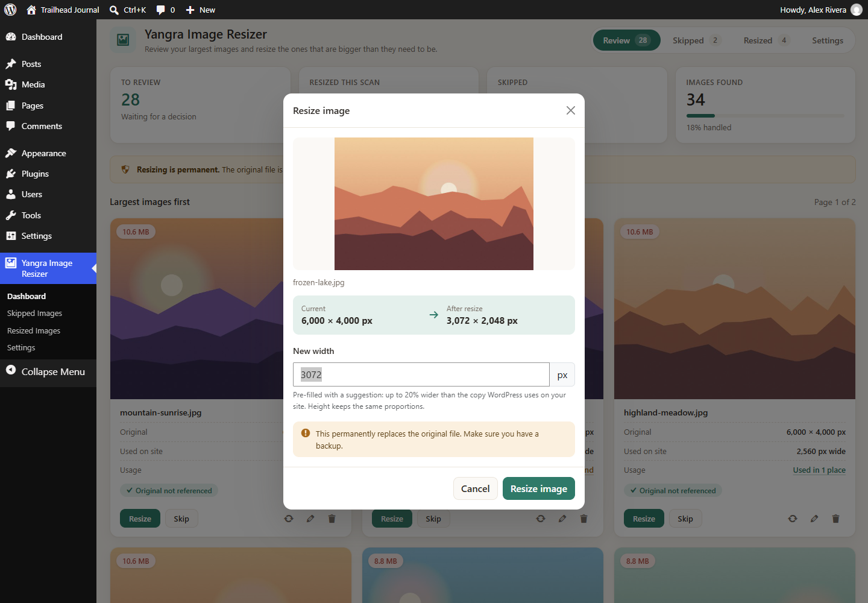Edit mountain-sunrise.jpg pencil icon
Image resolution: width=868 pixels, height=603 pixels.
pyautogui.click(x=310, y=519)
